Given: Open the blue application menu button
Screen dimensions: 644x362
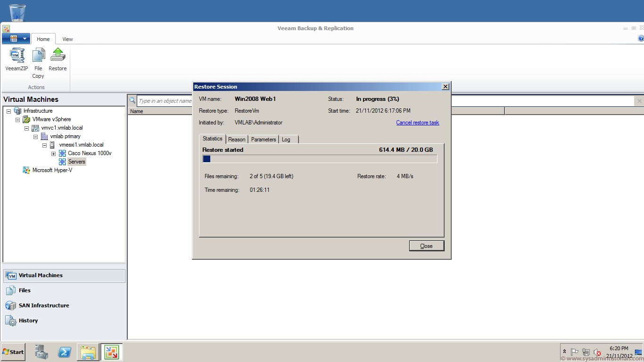Looking at the screenshot, I should point(16,39).
